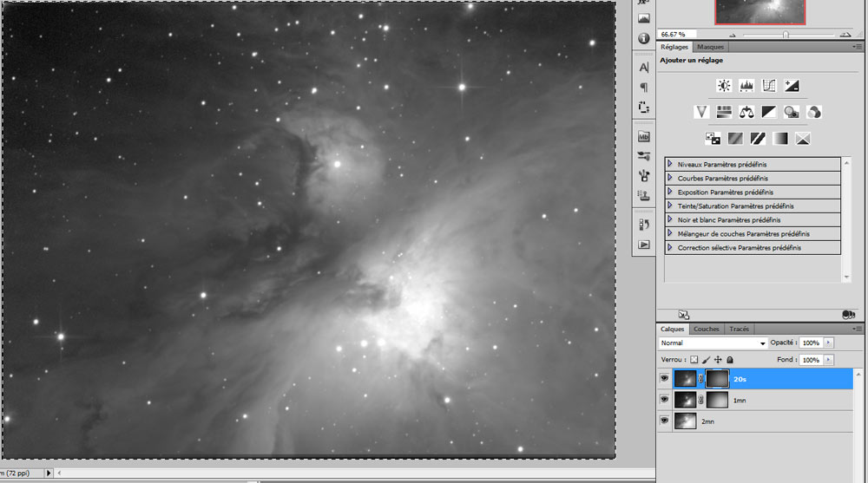Expand Courbes Paramètres prédéfinis
Image resolution: width=868 pixels, height=483 pixels.
click(x=670, y=178)
